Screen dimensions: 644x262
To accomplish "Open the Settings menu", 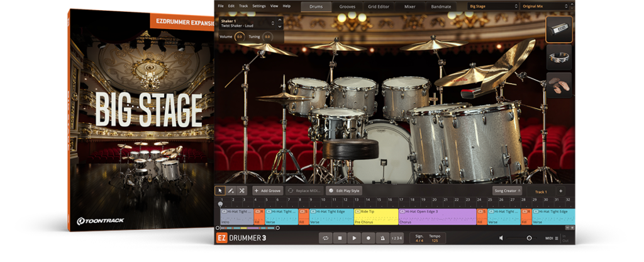I will 258,6.
